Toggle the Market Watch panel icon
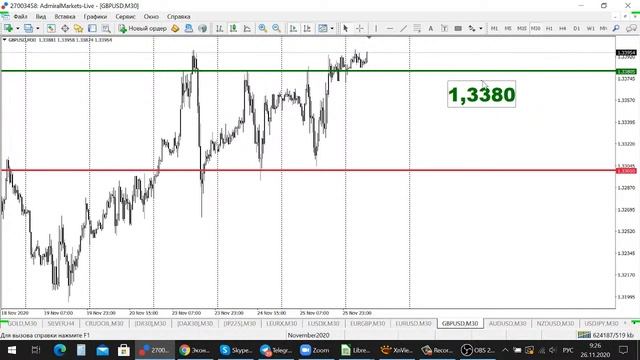The image size is (640, 360). click(x=51, y=28)
